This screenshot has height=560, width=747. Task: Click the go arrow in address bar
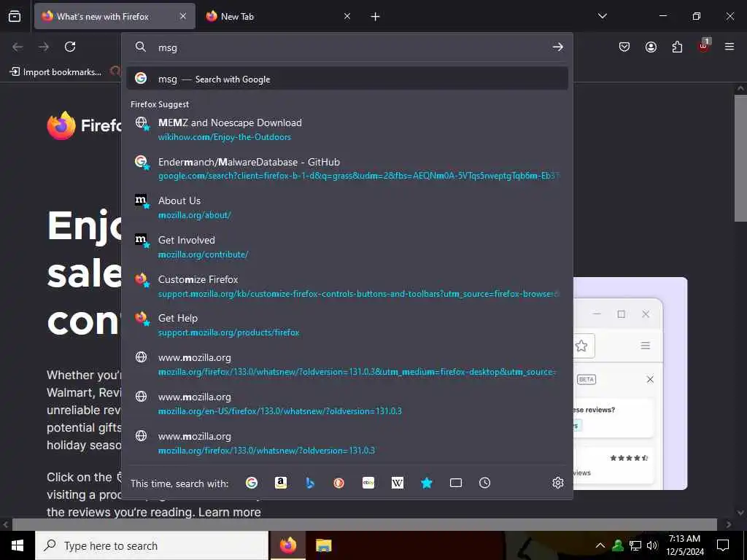(x=558, y=47)
